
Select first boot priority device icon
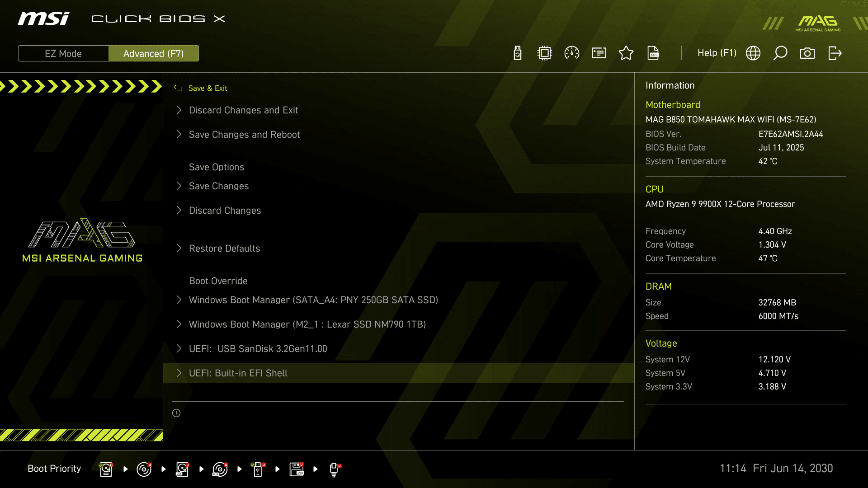[x=106, y=469]
